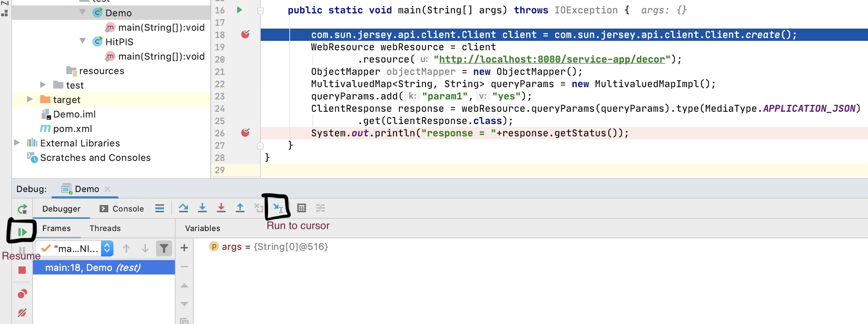Move watch down with the down triangle

[184, 304]
